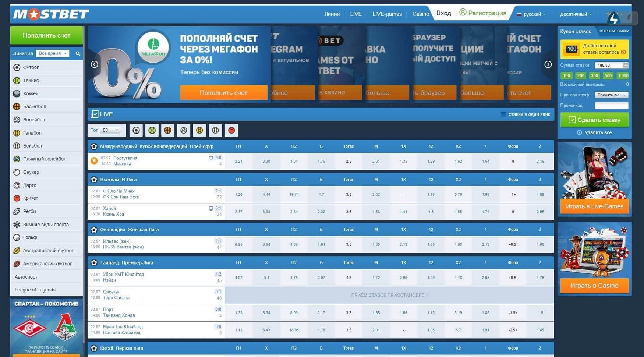
Task: Click the question mark on the free bet banner
Action: click(624, 52)
